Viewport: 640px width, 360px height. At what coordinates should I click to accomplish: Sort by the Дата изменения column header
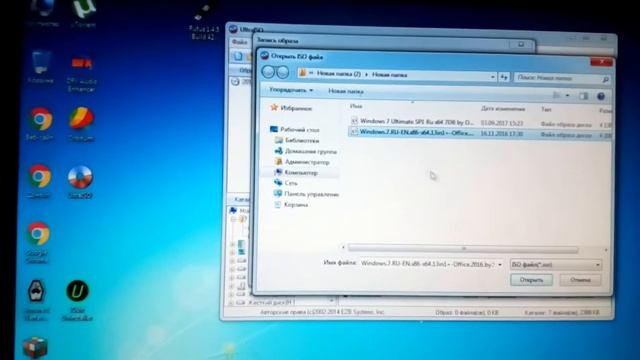click(x=503, y=109)
